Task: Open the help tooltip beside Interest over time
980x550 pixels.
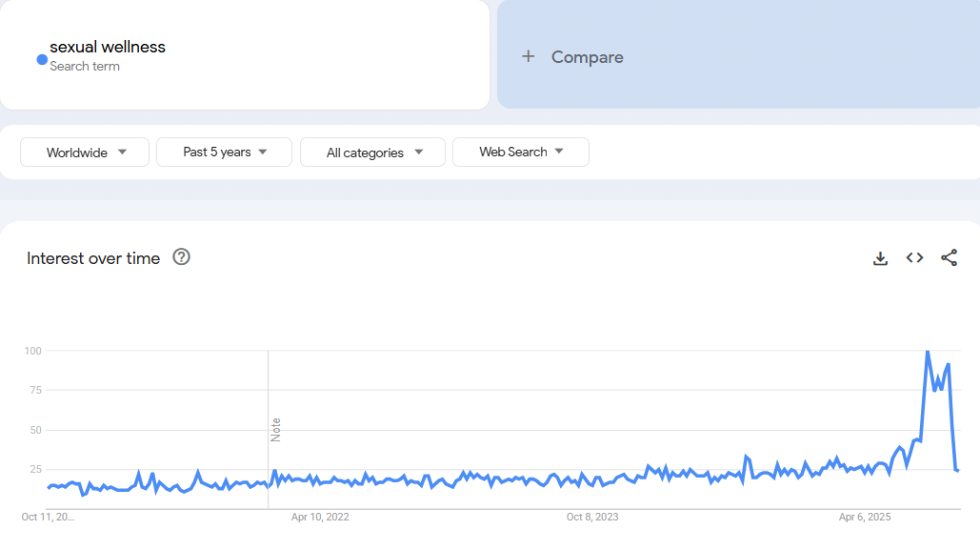Action: 181,256
